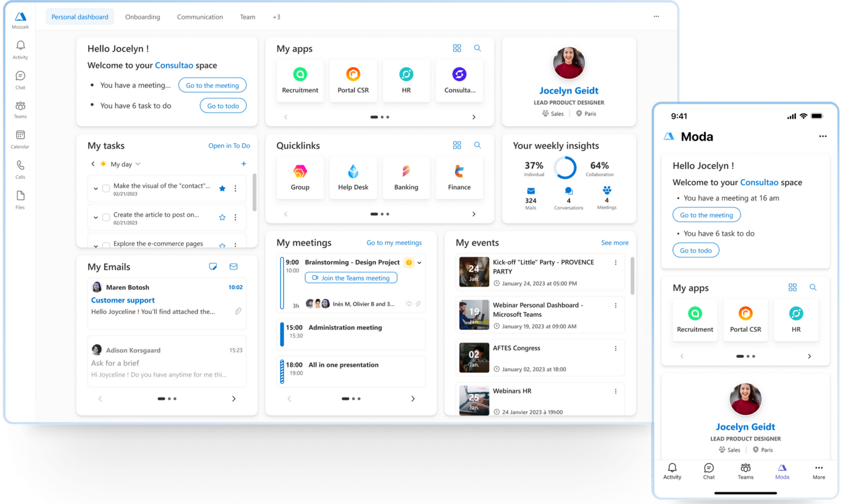The height and width of the screenshot is (504, 842).
Task: Check the 'Make the visual of the contact' task
Action: coord(106,188)
